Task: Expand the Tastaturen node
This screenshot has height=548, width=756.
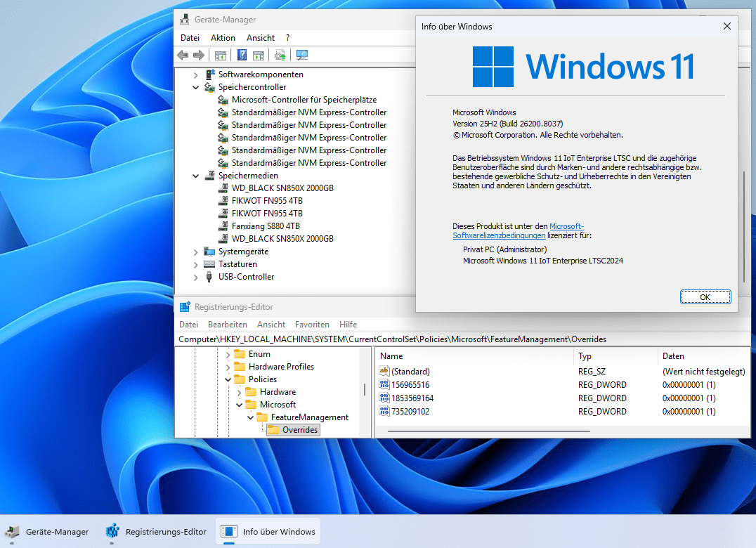Action: [x=195, y=265]
